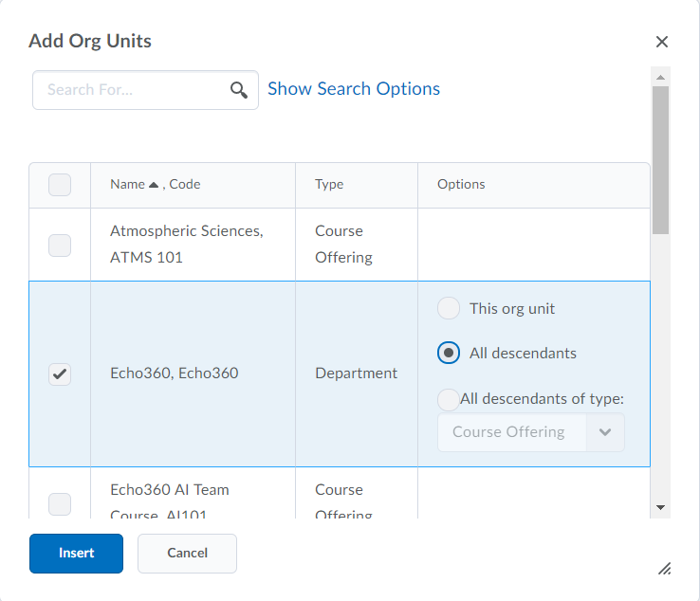
Task: Click the 'Department' type cell
Action: point(357,373)
